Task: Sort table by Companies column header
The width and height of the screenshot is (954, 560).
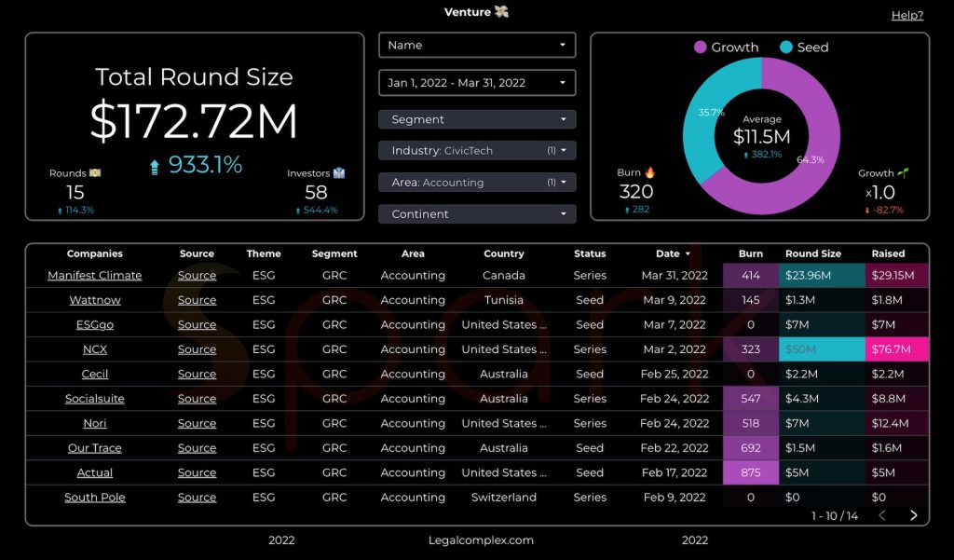Action: pyautogui.click(x=95, y=253)
